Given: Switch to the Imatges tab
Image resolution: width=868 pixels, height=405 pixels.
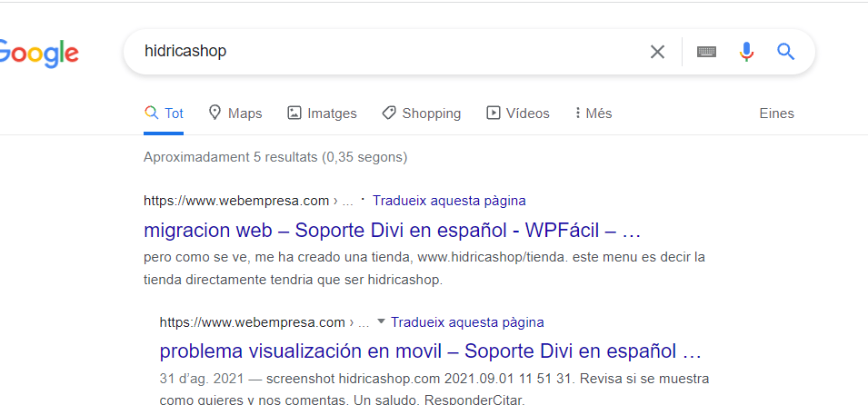Looking at the screenshot, I should [x=322, y=114].
